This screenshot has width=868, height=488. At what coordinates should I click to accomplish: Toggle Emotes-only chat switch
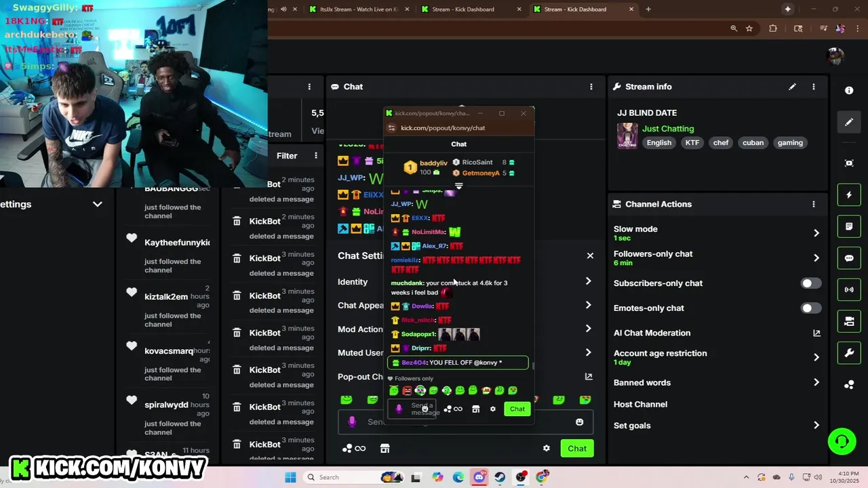pyautogui.click(x=811, y=308)
